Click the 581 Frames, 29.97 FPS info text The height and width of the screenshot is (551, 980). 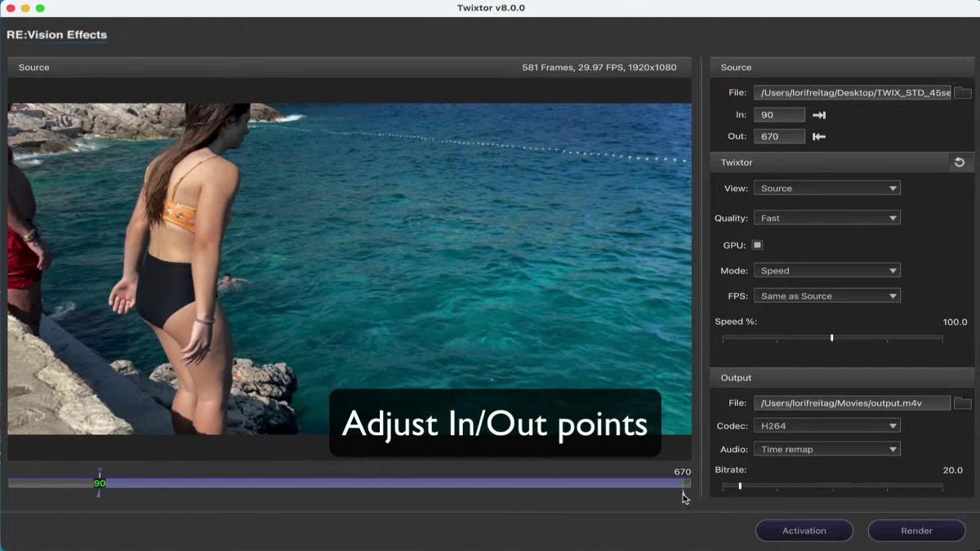pos(599,68)
